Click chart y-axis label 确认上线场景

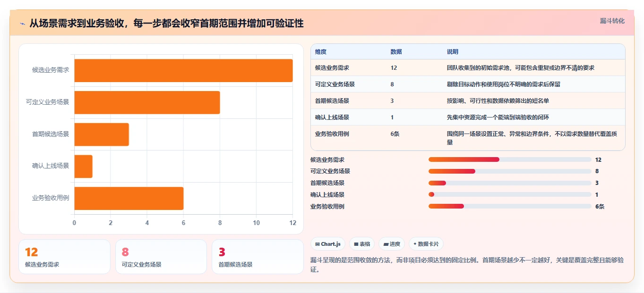51,166
